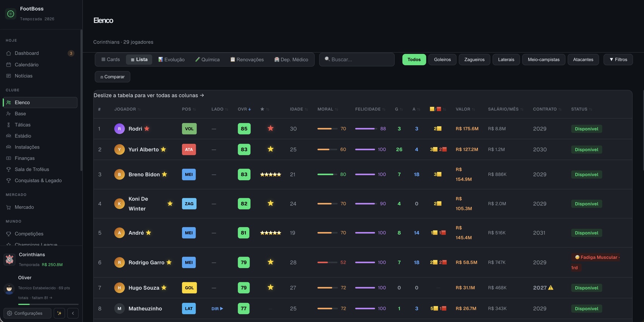Screen dimensions: 644x322
Task: Click the Corinthians club crest
Action: coord(9,259)
